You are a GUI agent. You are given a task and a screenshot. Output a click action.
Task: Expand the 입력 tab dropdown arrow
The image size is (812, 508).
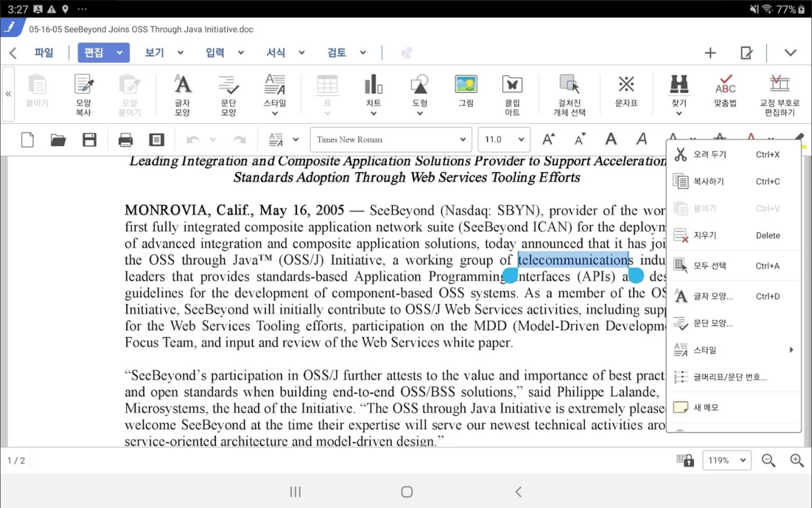(x=241, y=52)
